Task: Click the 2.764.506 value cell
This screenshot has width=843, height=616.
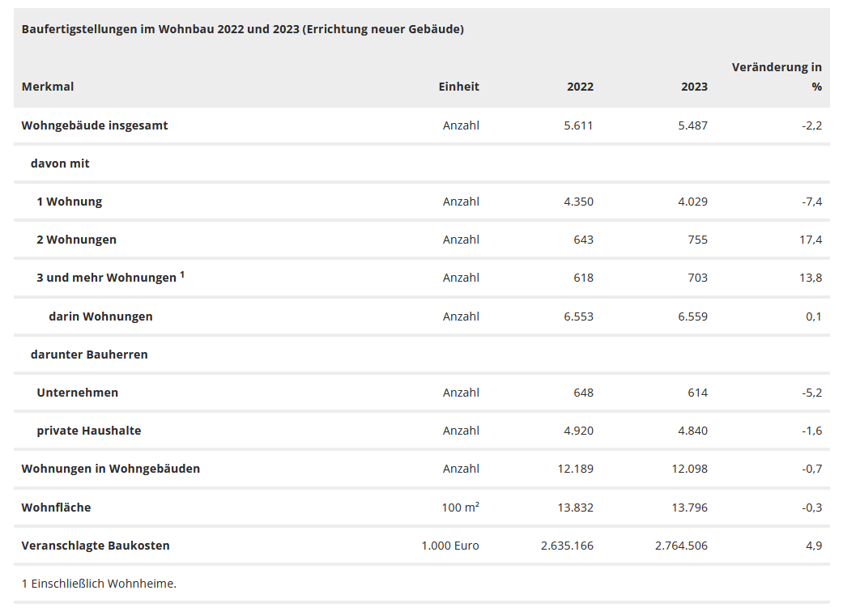Action: 681,546
